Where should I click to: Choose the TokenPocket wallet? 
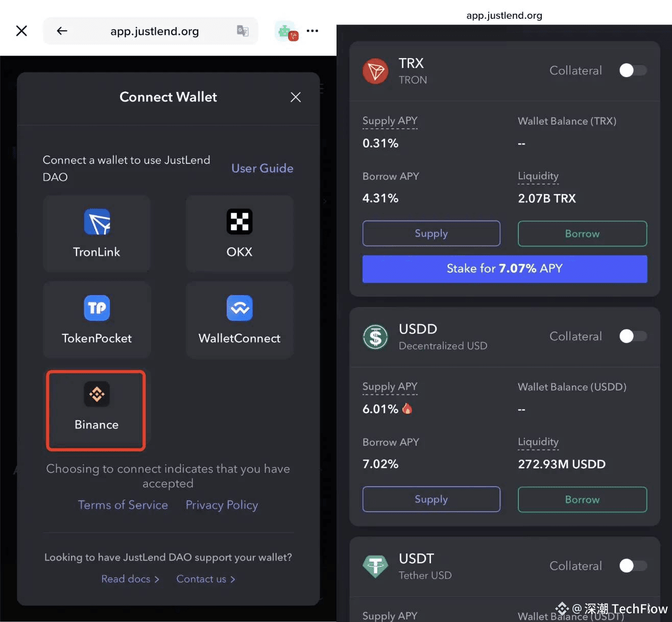click(x=97, y=320)
